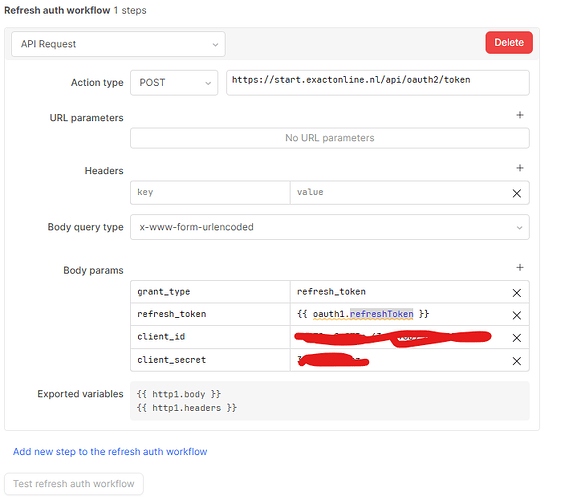This screenshot has height=500, width=577.
Task: Edit the grant_type key field
Action: point(210,292)
